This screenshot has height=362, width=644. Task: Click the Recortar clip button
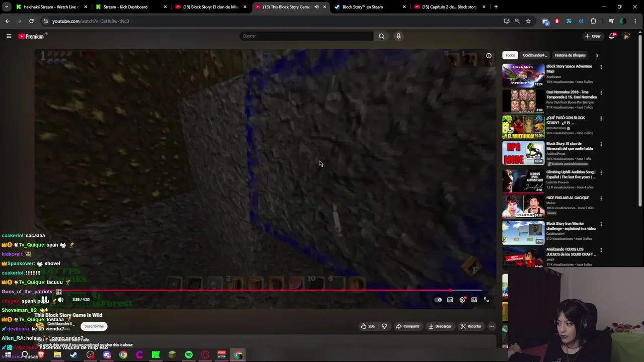tap(471, 326)
